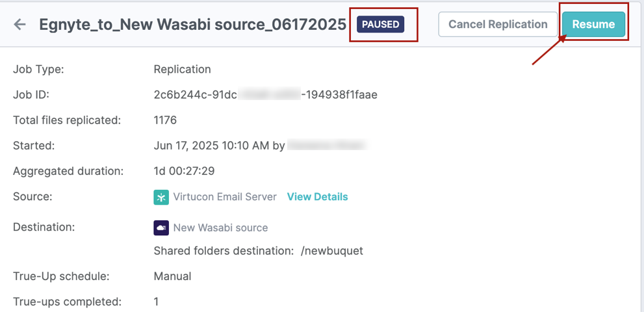
Task: Click the Job ID value
Action: [265, 95]
